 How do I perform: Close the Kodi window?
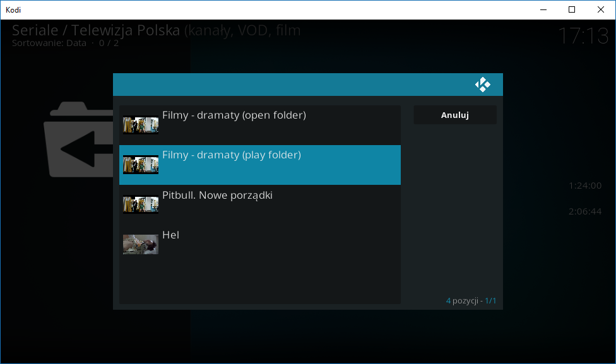click(601, 10)
